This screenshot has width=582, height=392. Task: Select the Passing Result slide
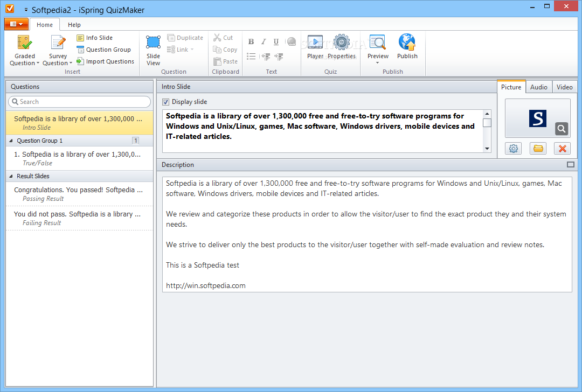coord(79,194)
